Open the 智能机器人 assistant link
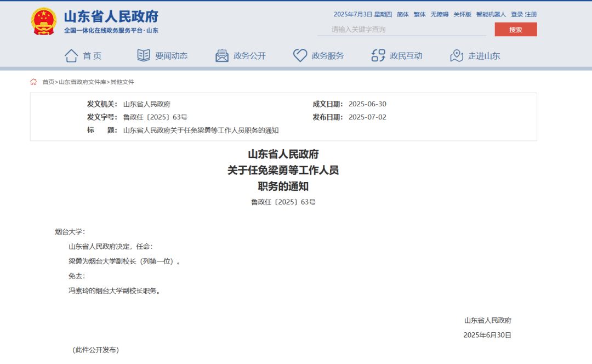The image size is (592, 364). (491, 14)
